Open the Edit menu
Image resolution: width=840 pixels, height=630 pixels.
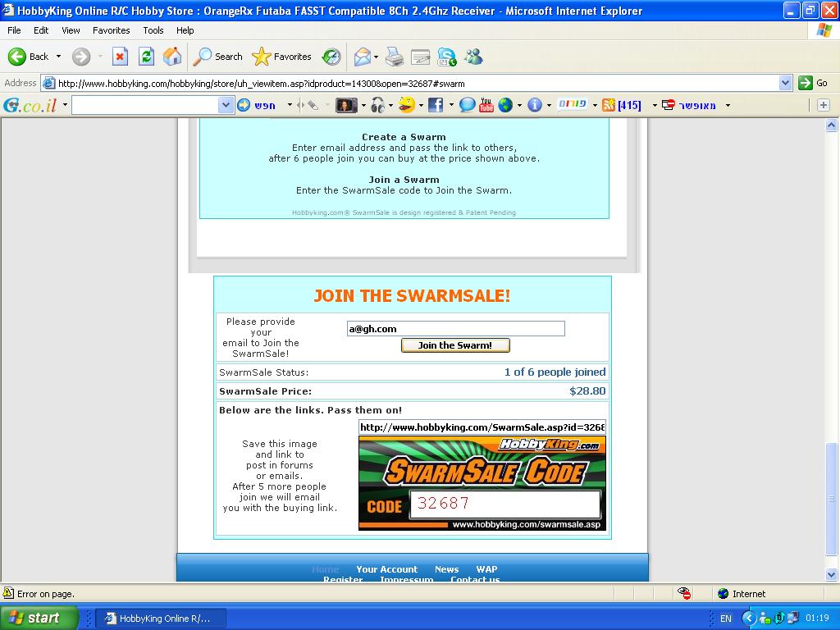pyautogui.click(x=41, y=30)
